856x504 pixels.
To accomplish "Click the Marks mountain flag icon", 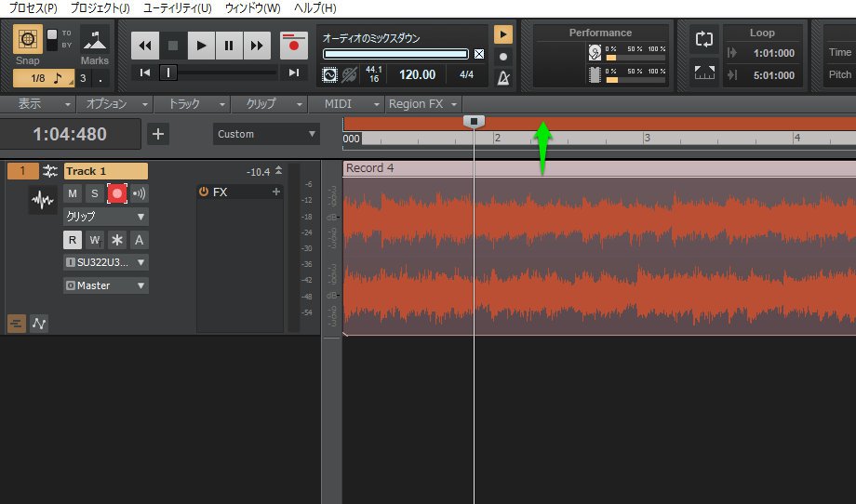I will coord(94,40).
